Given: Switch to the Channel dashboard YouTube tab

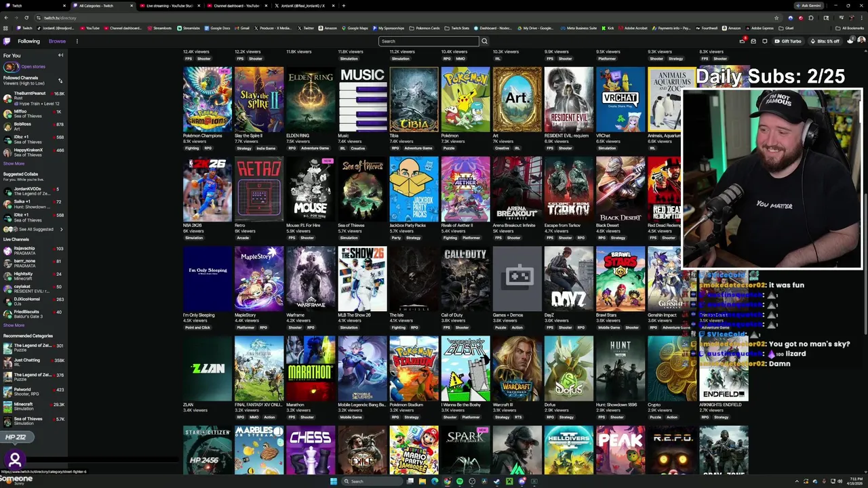Looking at the screenshot, I should click(x=236, y=5).
